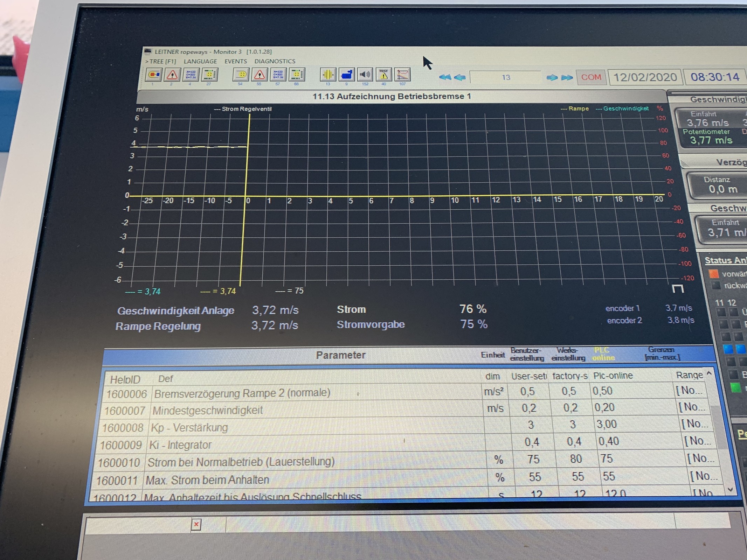The width and height of the screenshot is (747, 560).
Task: Jump forward with the double right arrows
Action: point(567,77)
